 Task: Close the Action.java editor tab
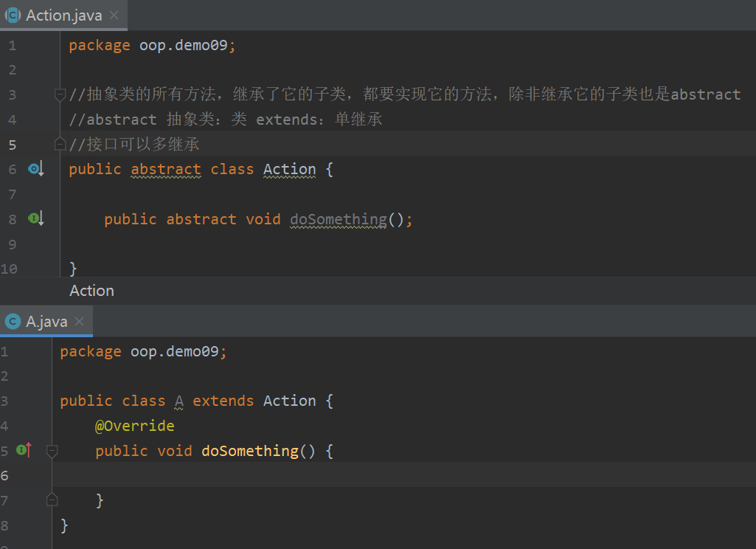tap(114, 15)
